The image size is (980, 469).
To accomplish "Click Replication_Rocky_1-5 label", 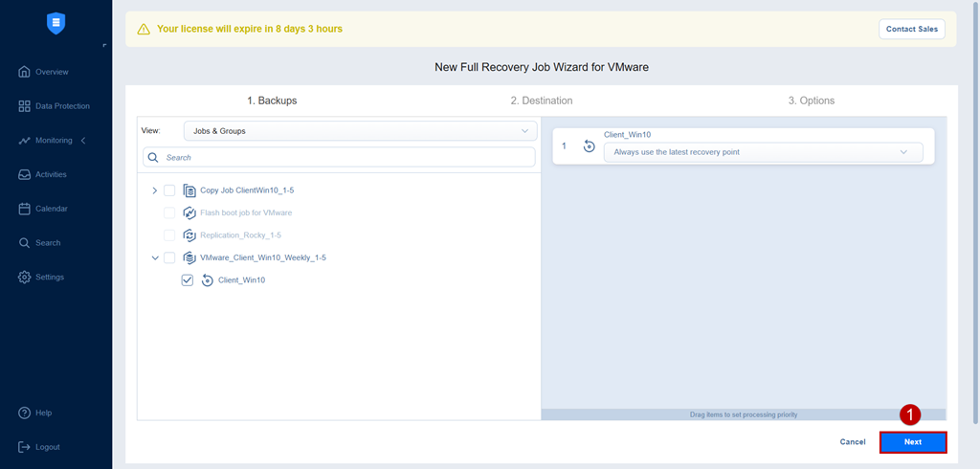I will [x=240, y=235].
